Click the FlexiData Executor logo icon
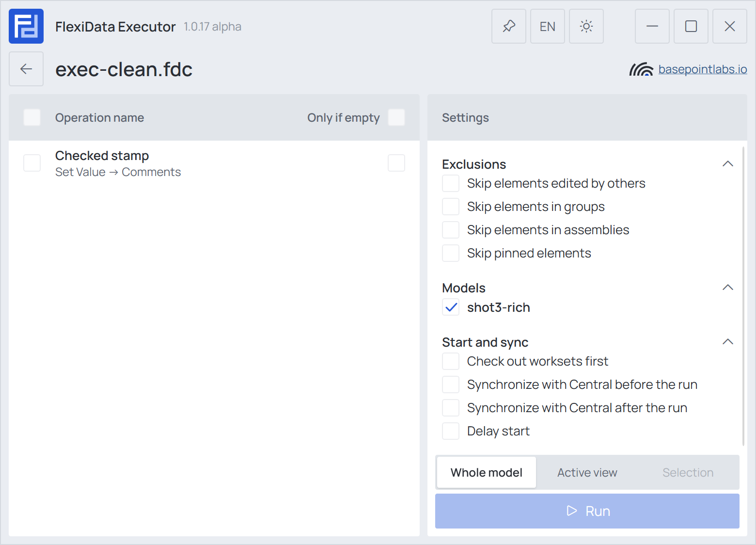Image resolution: width=756 pixels, height=545 pixels. tap(26, 26)
